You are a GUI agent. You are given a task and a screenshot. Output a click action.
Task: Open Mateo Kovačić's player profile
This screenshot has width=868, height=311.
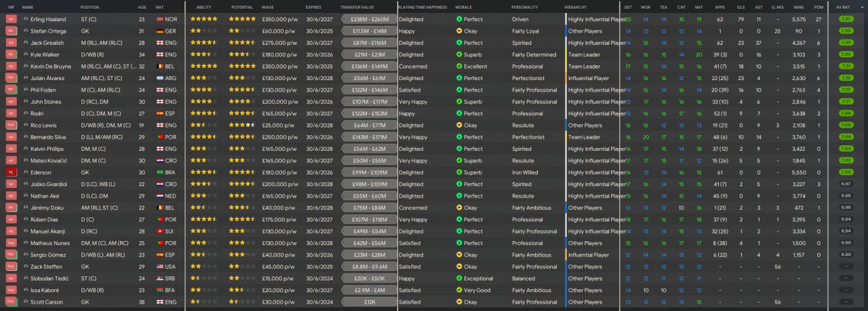[50, 160]
